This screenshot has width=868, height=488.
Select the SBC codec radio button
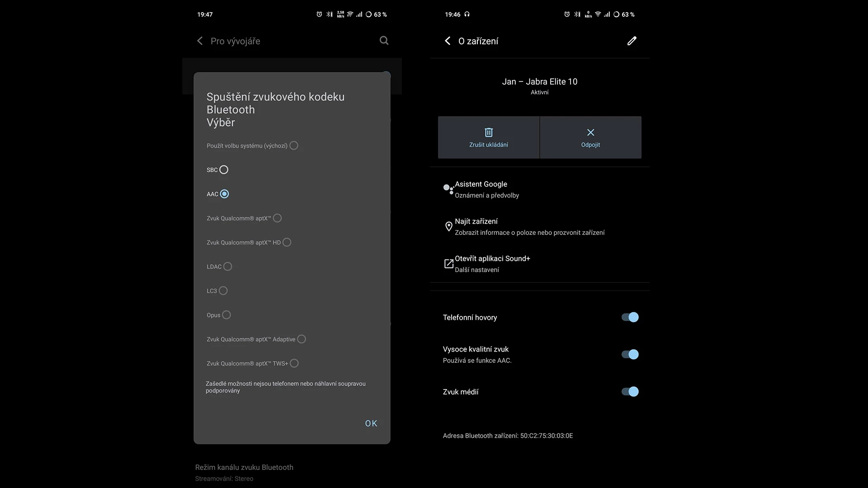point(224,170)
